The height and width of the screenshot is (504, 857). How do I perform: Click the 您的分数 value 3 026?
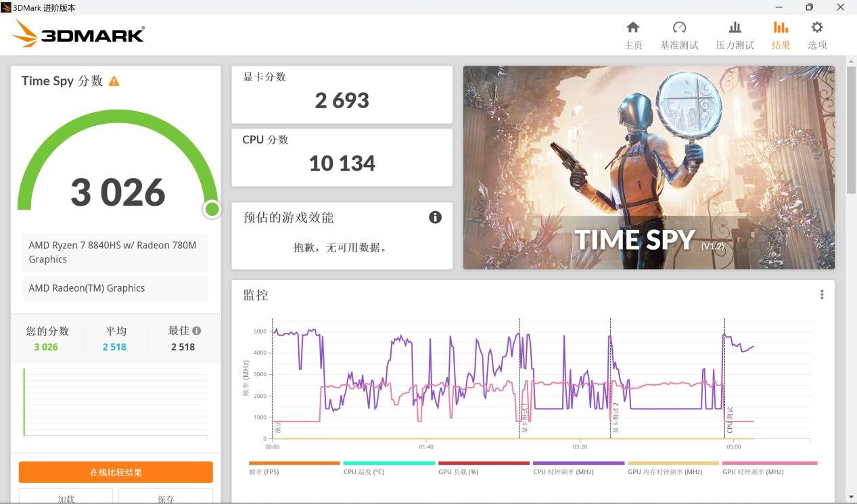(46, 347)
